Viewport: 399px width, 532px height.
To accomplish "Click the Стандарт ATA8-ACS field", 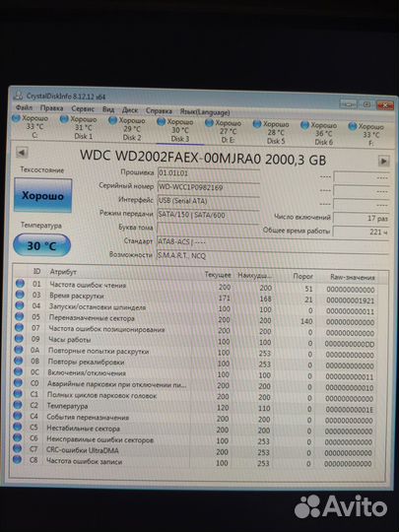I will 273,242.
